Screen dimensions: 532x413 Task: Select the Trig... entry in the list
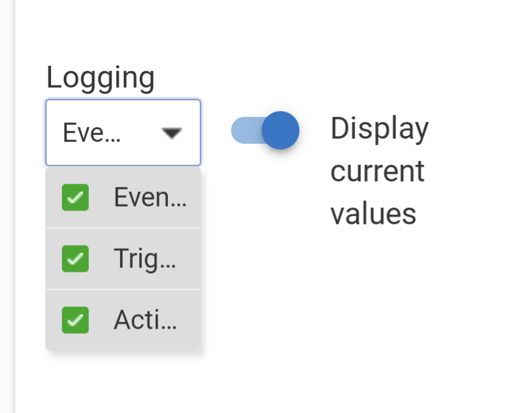tap(146, 259)
